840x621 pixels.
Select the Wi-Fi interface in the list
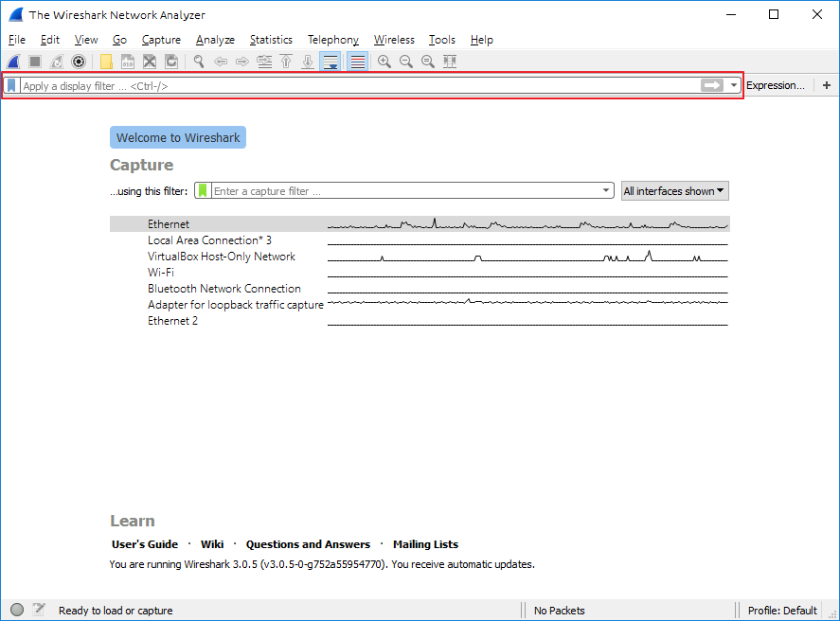tap(161, 273)
